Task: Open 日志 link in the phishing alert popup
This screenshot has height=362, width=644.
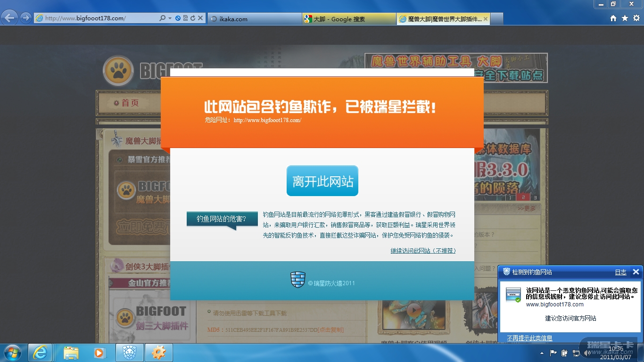Action: (621, 272)
